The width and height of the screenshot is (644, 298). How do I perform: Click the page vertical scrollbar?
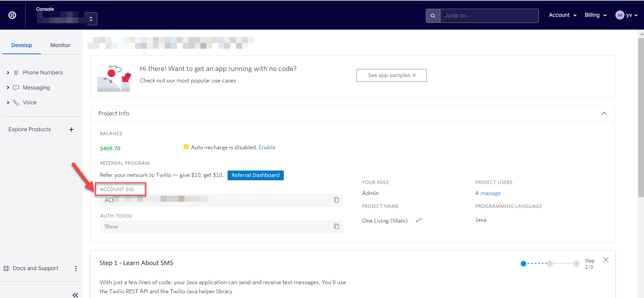click(x=641, y=118)
